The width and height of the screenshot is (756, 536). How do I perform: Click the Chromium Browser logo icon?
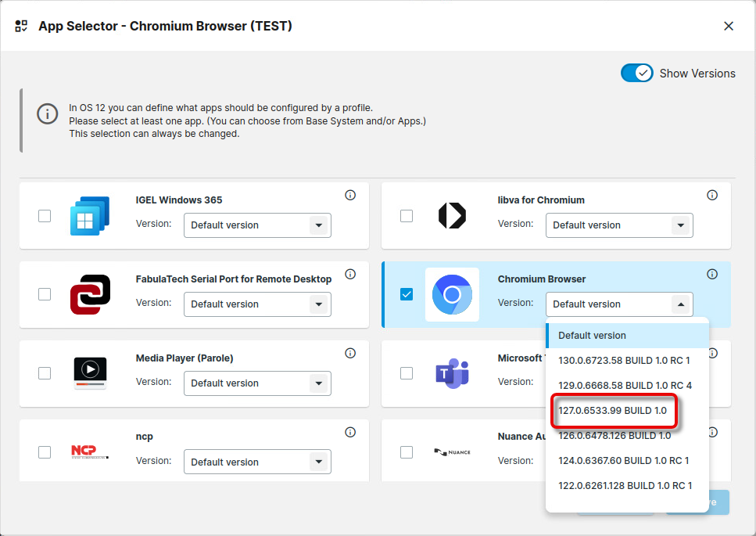tap(452, 295)
